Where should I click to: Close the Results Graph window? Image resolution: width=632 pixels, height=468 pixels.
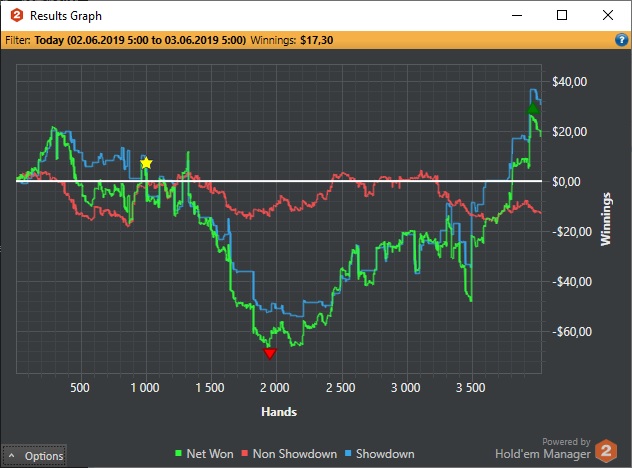pos(608,15)
